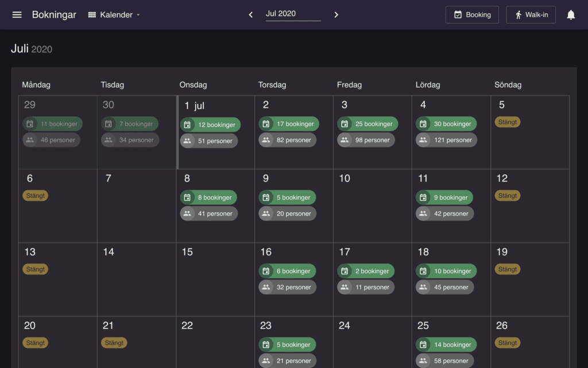588x368 pixels.
Task: Select day 24 in the calendar
Action: point(345,325)
